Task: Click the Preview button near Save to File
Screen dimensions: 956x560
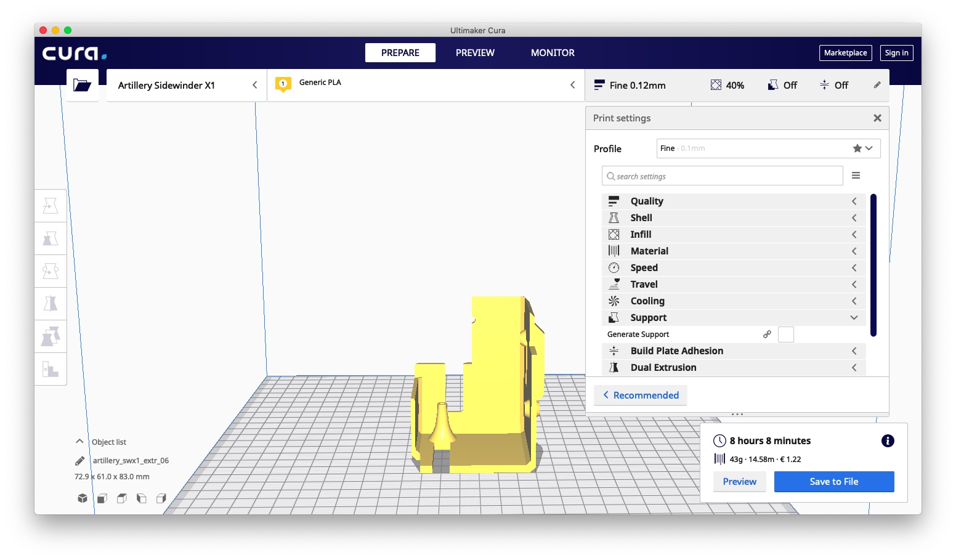Action: [740, 482]
